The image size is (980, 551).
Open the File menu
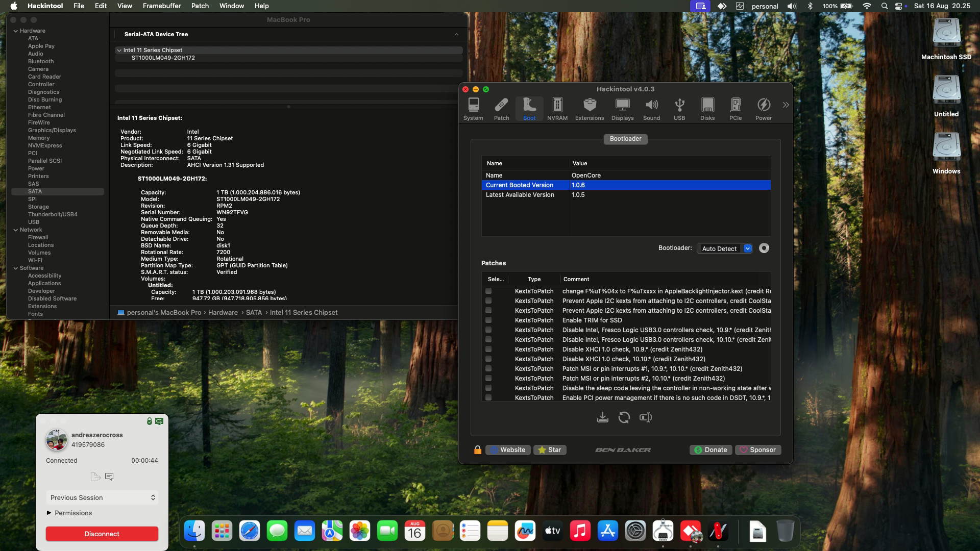[79, 6]
